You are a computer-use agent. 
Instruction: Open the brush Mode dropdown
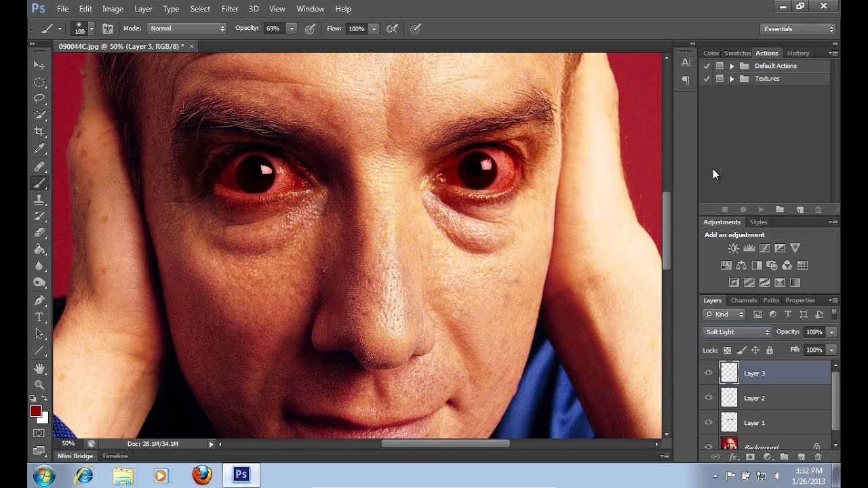tap(186, 28)
